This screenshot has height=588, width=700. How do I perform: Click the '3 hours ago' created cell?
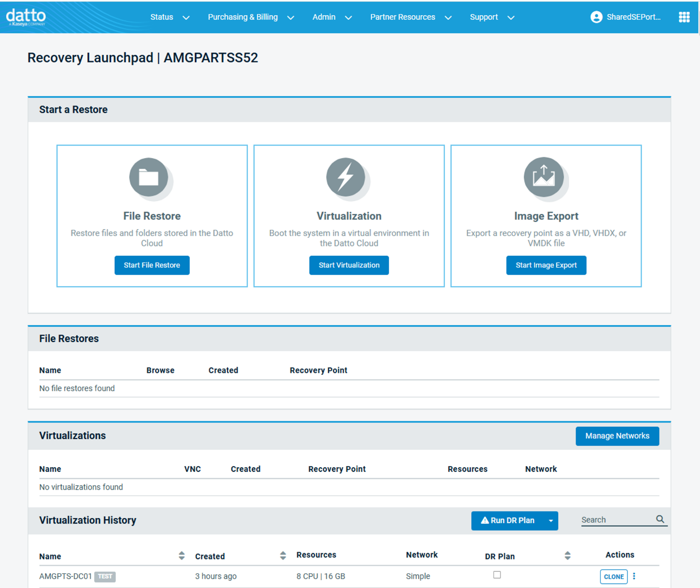point(216,576)
